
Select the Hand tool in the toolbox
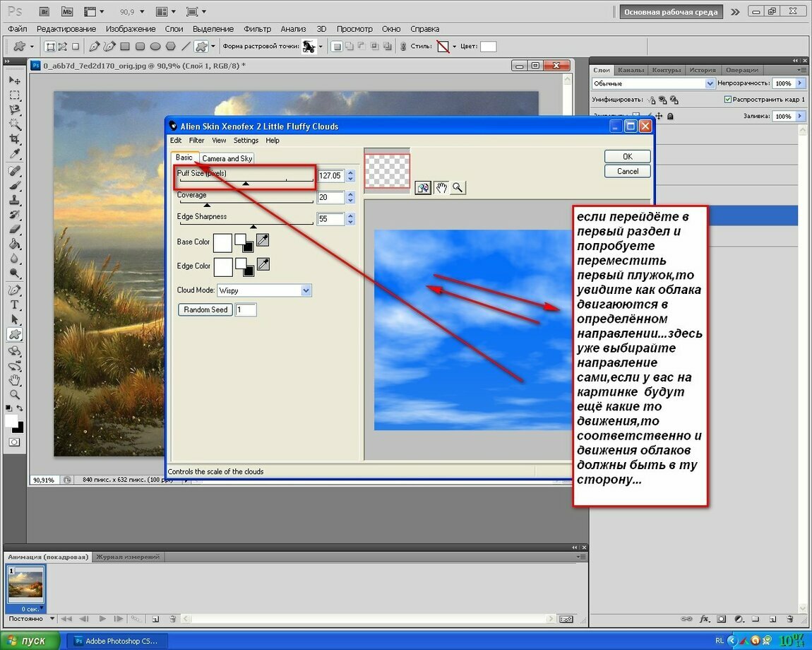coord(15,381)
